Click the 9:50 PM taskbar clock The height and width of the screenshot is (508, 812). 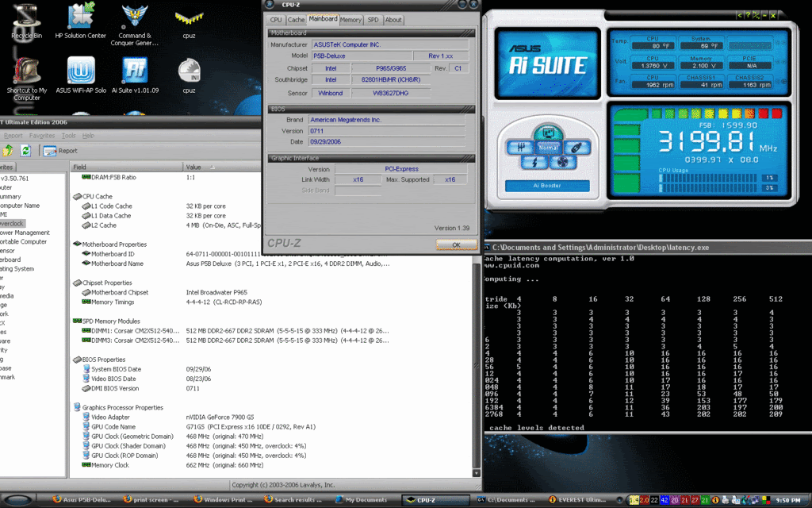[787, 500]
